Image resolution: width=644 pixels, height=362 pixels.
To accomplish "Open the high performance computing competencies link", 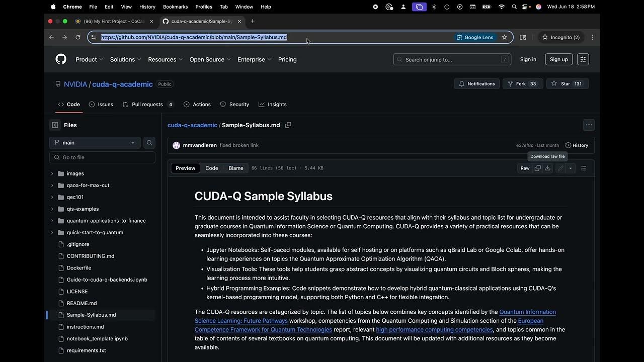I will pos(434,330).
